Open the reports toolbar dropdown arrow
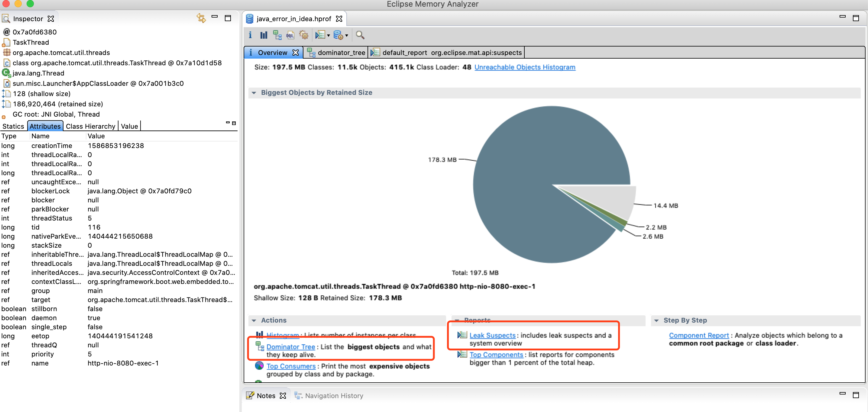868x412 pixels. pyautogui.click(x=329, y=36)
